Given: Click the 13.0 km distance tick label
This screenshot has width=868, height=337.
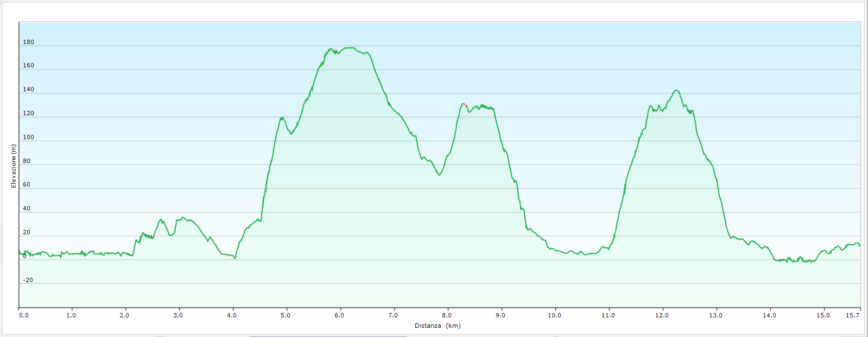Looking at the screenshot, I should 715,315.
